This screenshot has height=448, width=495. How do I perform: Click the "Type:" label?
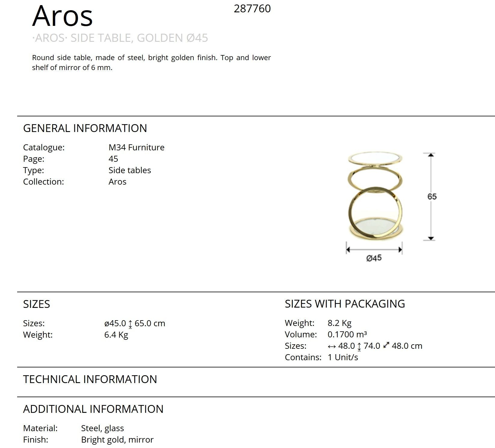pyautogui.click(x=33, y=170)
